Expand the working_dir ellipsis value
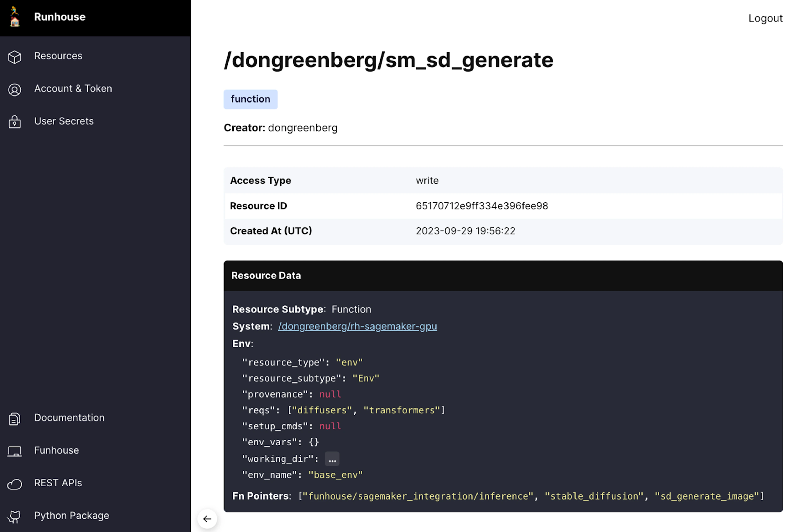799x532 pixels. pyautogui.click(x=332, y=459)
